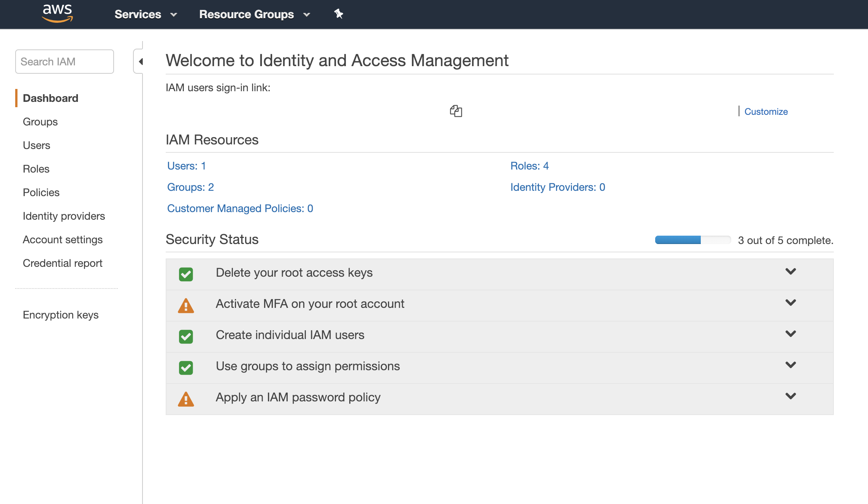This screenshot has width=868, height=504.
Task: Open Identity providers in the sidebar
Action: (x=64, y=216)
